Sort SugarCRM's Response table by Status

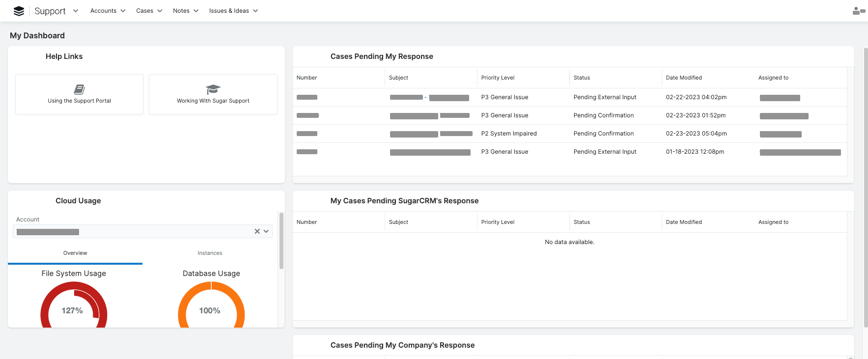(x=582, y=222)
